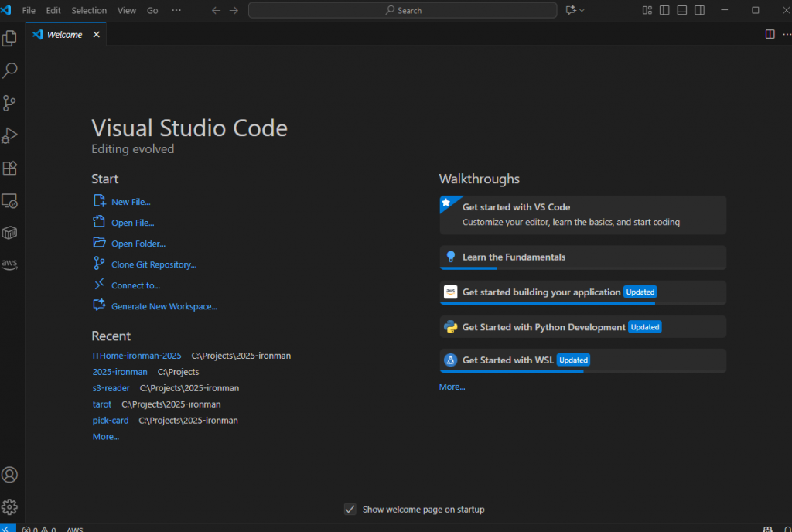This screenshot has height=532, width=792.
Task: Open the Source Control view
Action: [10, 103]
